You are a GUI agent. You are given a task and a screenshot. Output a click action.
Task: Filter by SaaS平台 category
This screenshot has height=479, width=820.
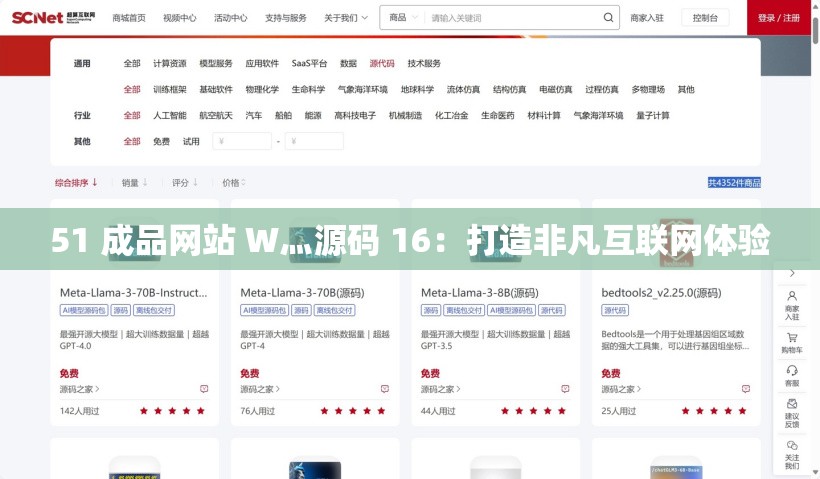tap(309, 63)
